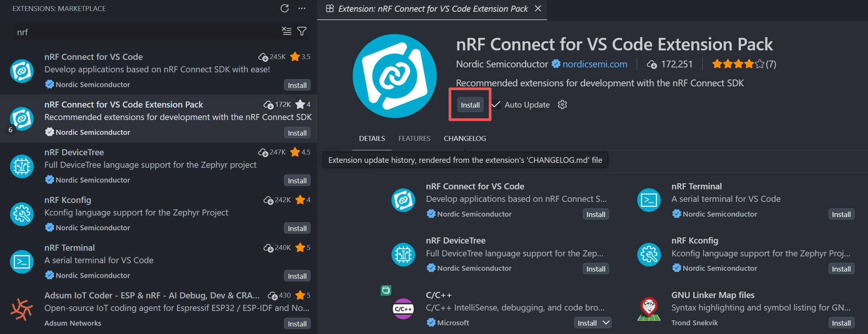Screen dimensions: 868x334
Task: Open the nordicsemi.com publisher link
Action: click(595, 64)
